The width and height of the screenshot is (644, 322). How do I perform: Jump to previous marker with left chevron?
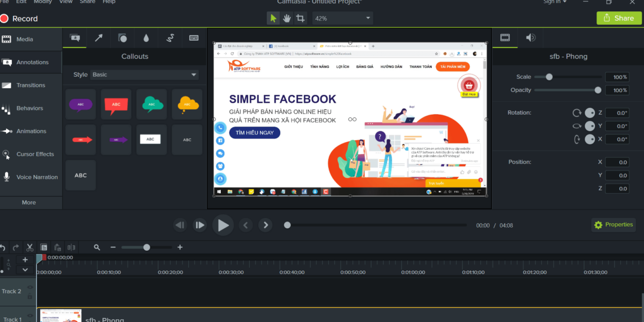pyautogui.click(x=246, y=225)
